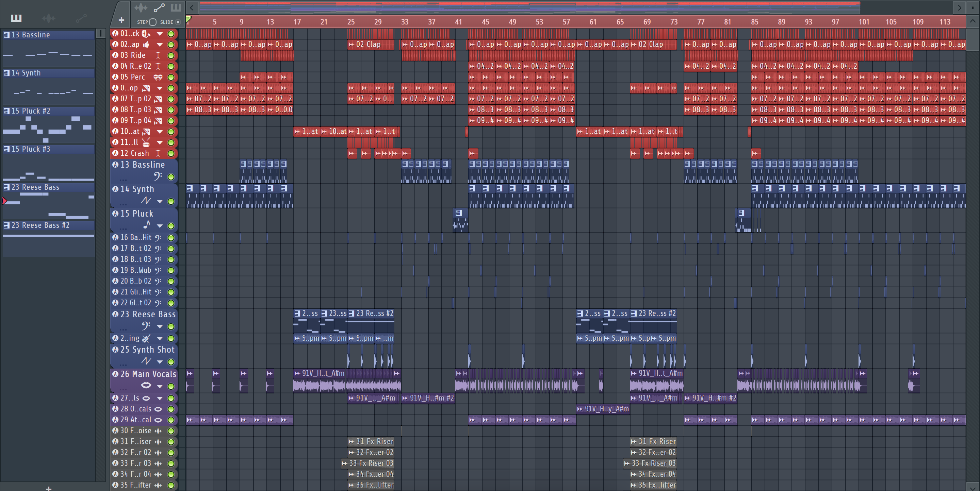Click the scroll down arrow at bottom right
Viewport: 980px width, 491px height.
(x=973, y=487)
